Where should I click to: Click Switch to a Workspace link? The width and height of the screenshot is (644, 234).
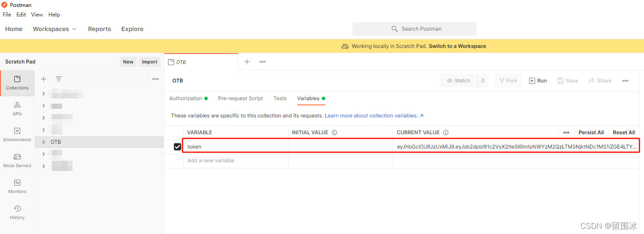457,46
